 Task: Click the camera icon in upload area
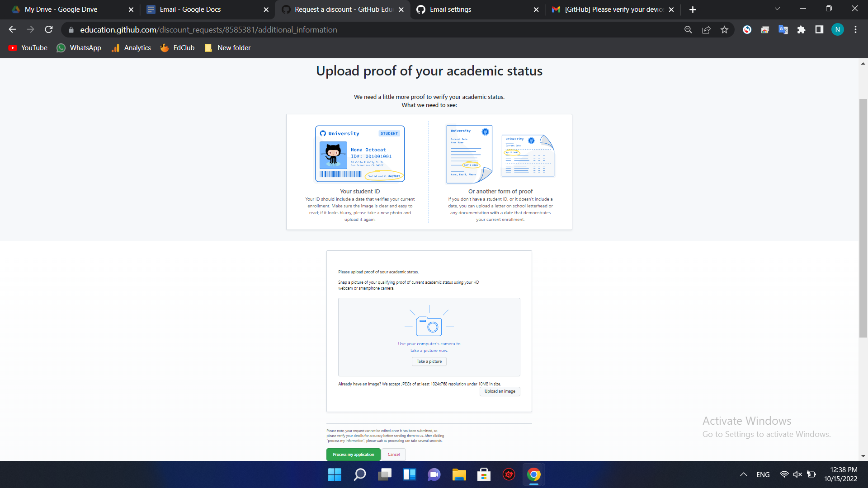429,326
